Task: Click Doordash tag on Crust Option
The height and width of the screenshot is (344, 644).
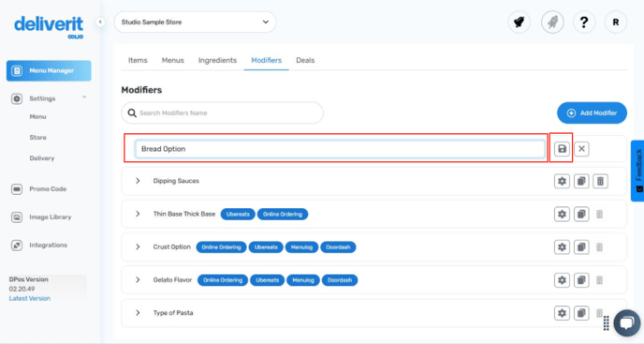Action: click(x=338, y=247)
